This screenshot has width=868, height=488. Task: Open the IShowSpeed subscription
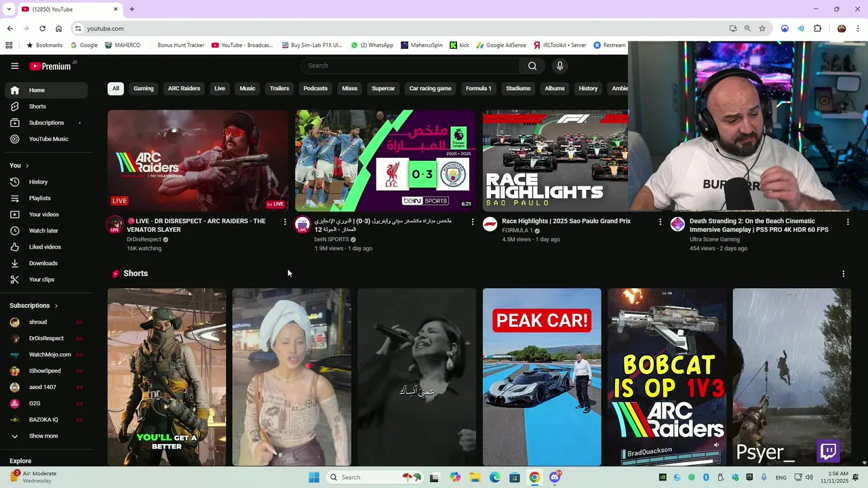pos(46,371)
